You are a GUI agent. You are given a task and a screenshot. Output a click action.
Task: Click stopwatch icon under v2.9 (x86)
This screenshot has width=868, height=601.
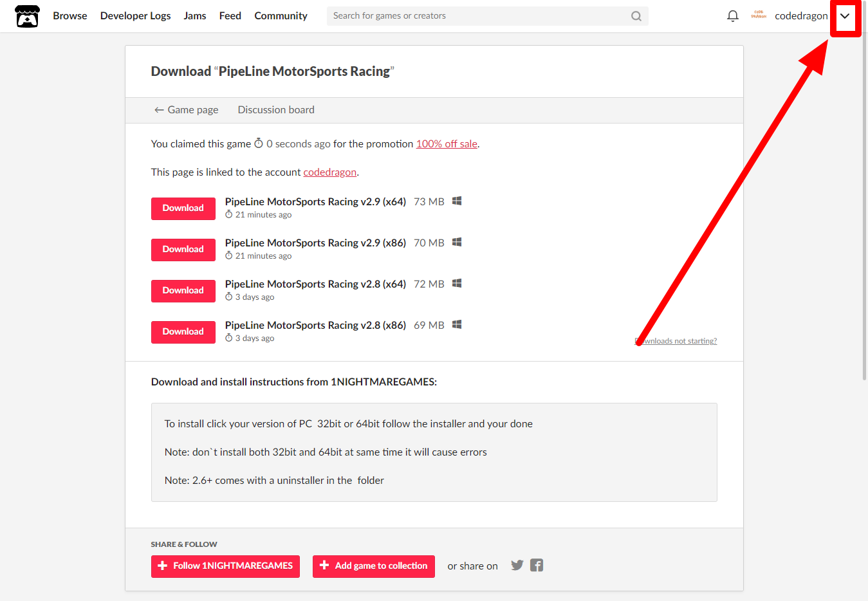point(228,255)
